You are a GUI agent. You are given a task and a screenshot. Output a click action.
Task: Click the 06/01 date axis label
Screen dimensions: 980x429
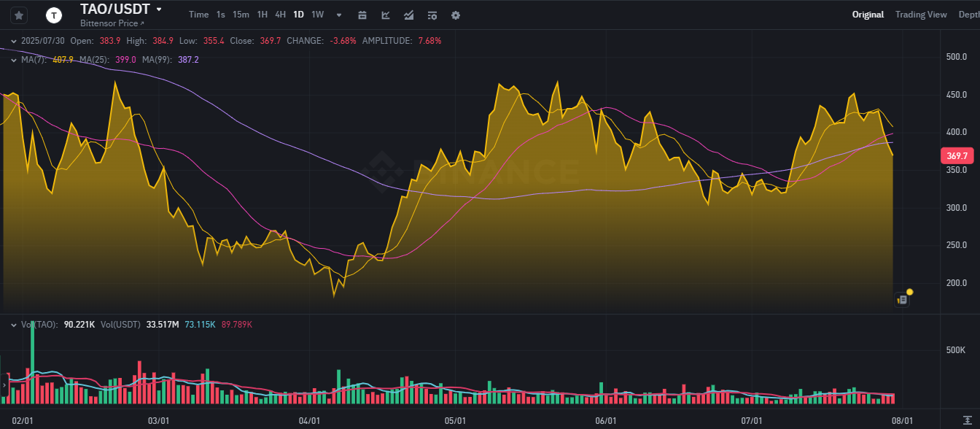606,421
